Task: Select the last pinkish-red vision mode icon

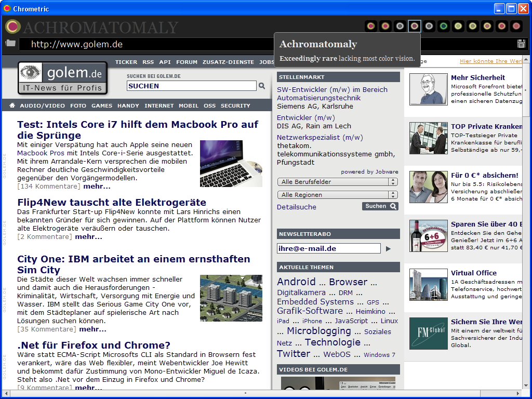Action: (516, 26)
